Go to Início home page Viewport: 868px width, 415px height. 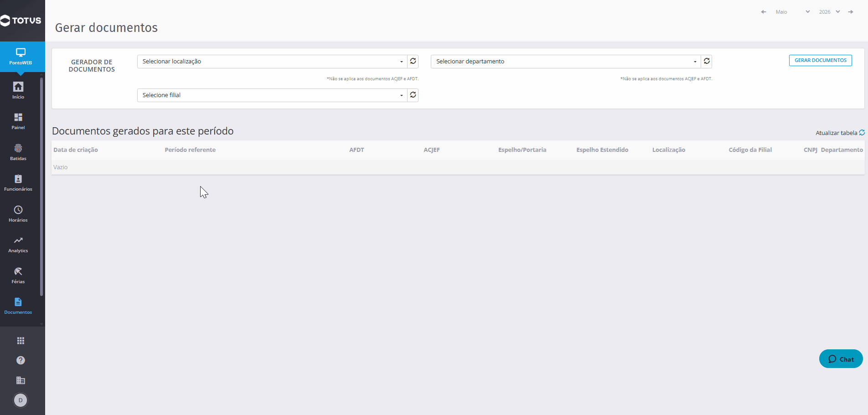[x=18, y=90]
